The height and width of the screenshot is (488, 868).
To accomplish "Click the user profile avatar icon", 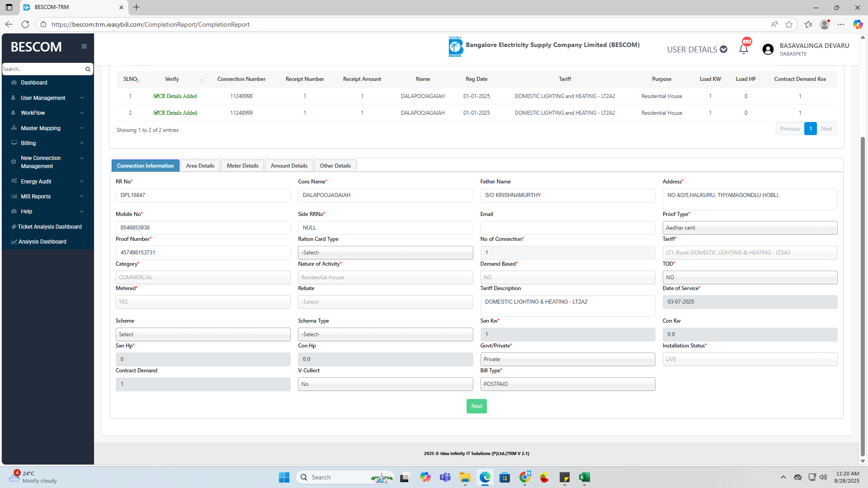I will [768, 49].
